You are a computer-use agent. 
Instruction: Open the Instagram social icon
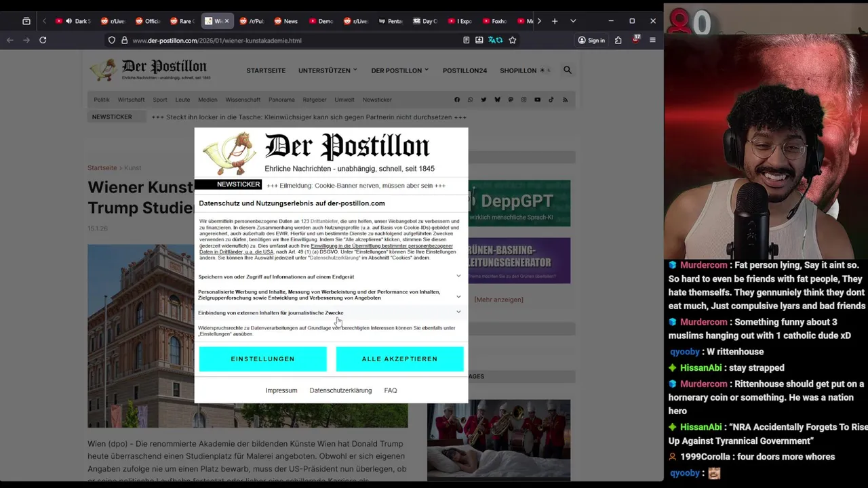(524, 100)
